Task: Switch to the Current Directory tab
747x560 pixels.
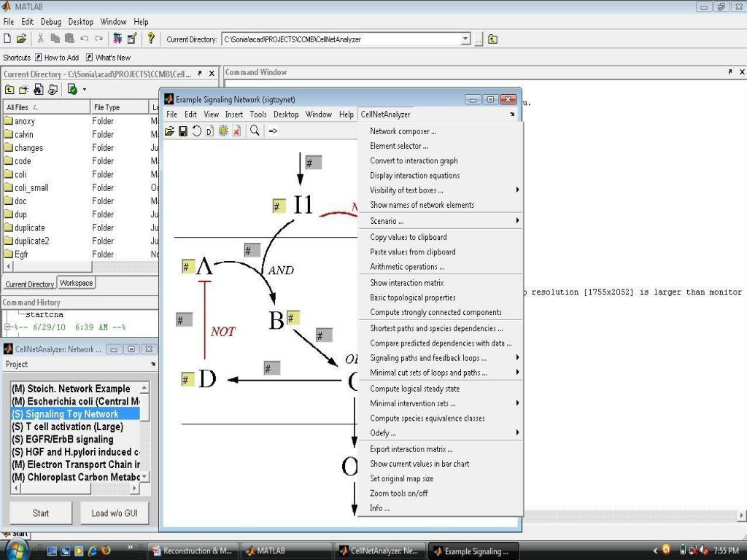Action: pos(29,284)
